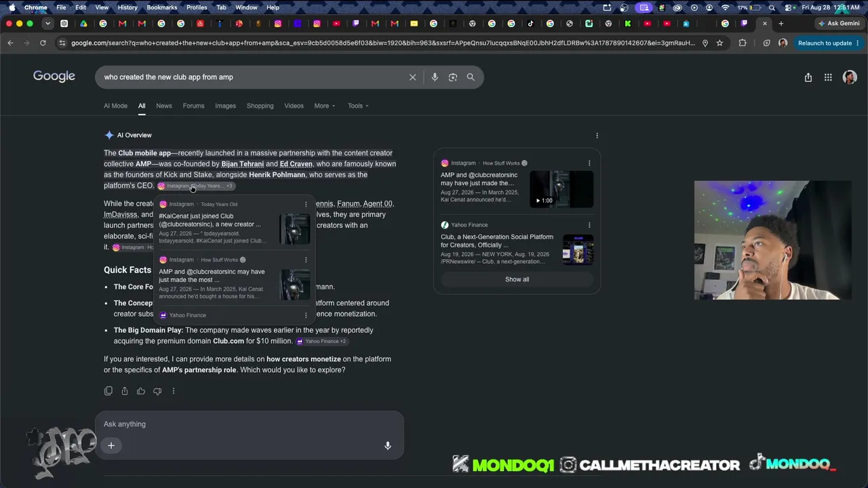The image size is (868, 488).
Task: Click the Chrome address bar URL
Action: click(383, 43)
